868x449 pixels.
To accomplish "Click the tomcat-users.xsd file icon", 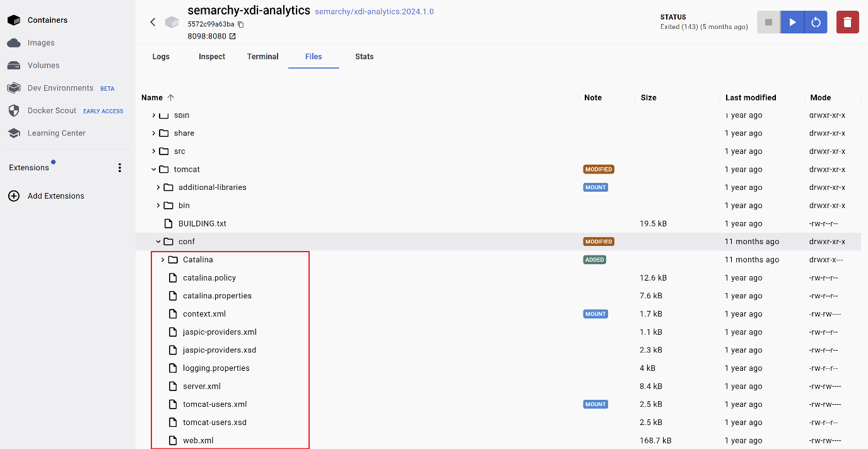I will pos(173,423).
